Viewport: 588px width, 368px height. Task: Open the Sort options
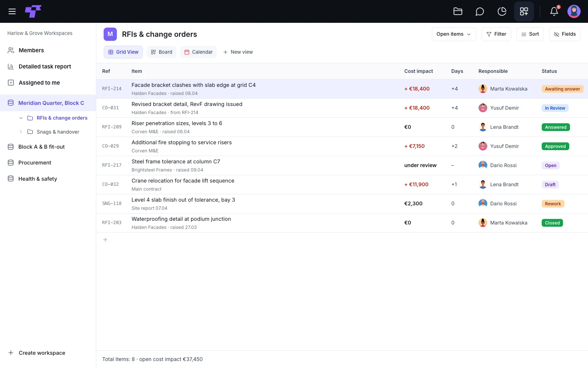(530, 34)
